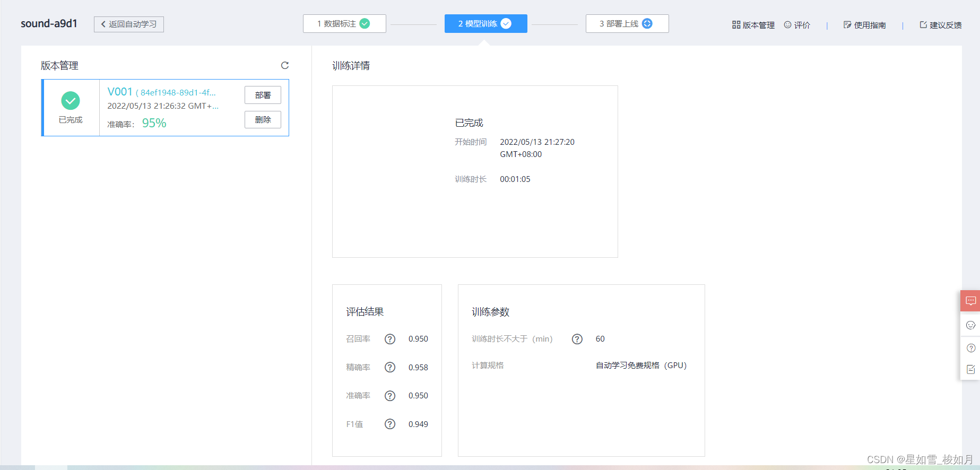Click the green check on 数据标注 step
This screenshot has height=470, width=980.
coord(365,23)
